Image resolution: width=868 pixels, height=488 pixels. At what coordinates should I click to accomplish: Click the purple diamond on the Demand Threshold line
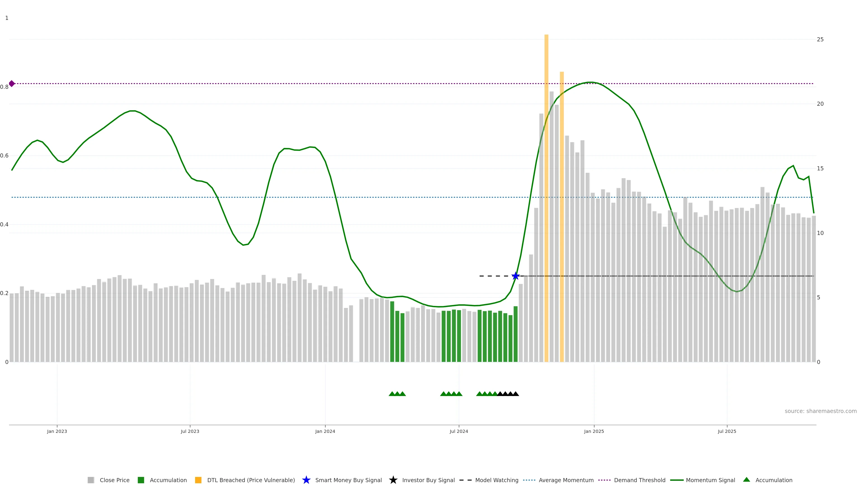coord(12,84)
